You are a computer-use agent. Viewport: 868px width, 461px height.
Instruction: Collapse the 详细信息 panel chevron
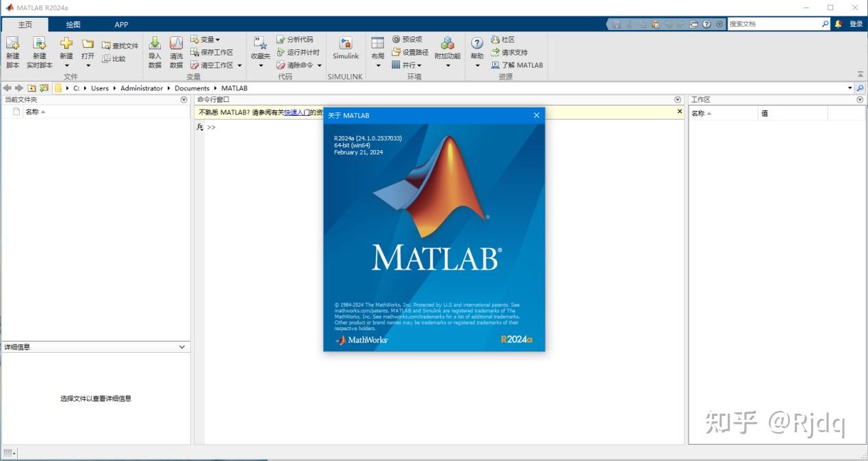tap(181, 347)
